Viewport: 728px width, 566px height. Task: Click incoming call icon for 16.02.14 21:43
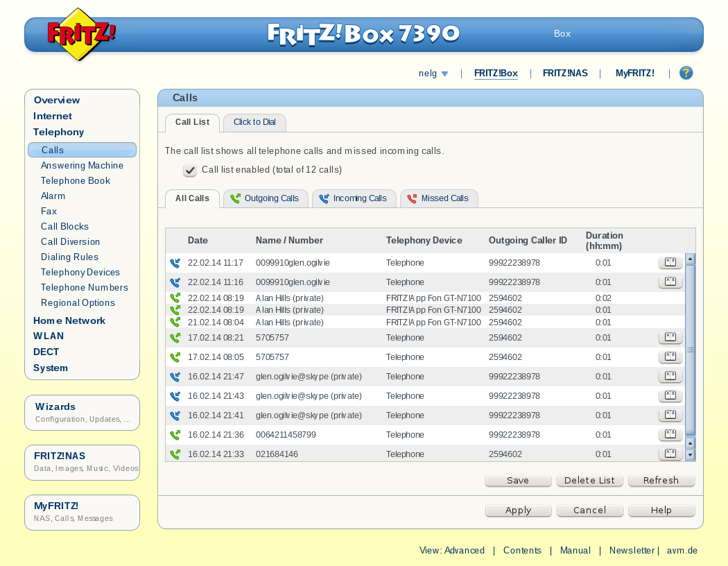coord(175,397)
